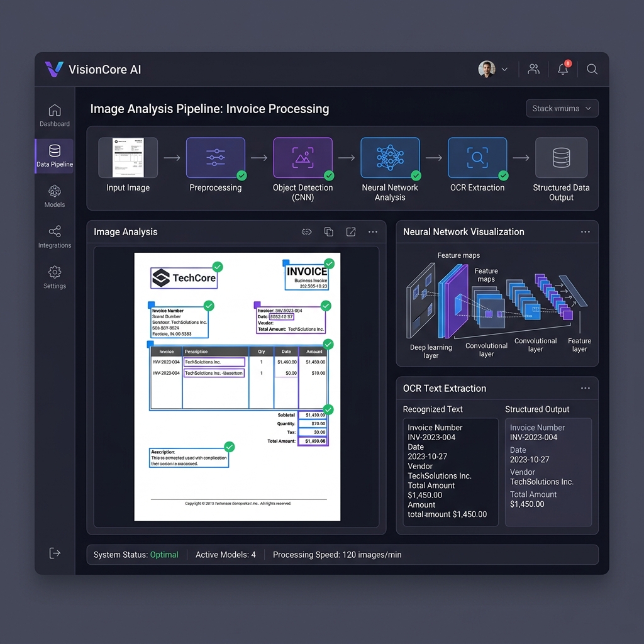Click structured output INV-2023-004 value
This screenshot has height=644, width=644.
[x=533, y=438]
